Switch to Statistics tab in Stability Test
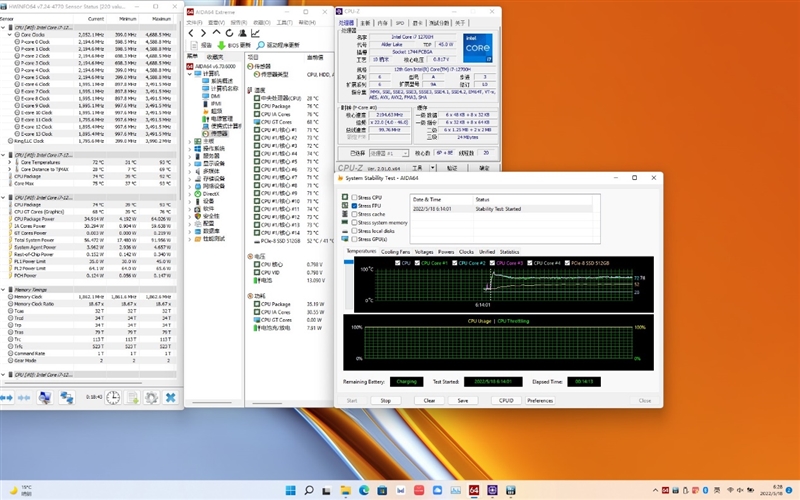 point(509,252)
